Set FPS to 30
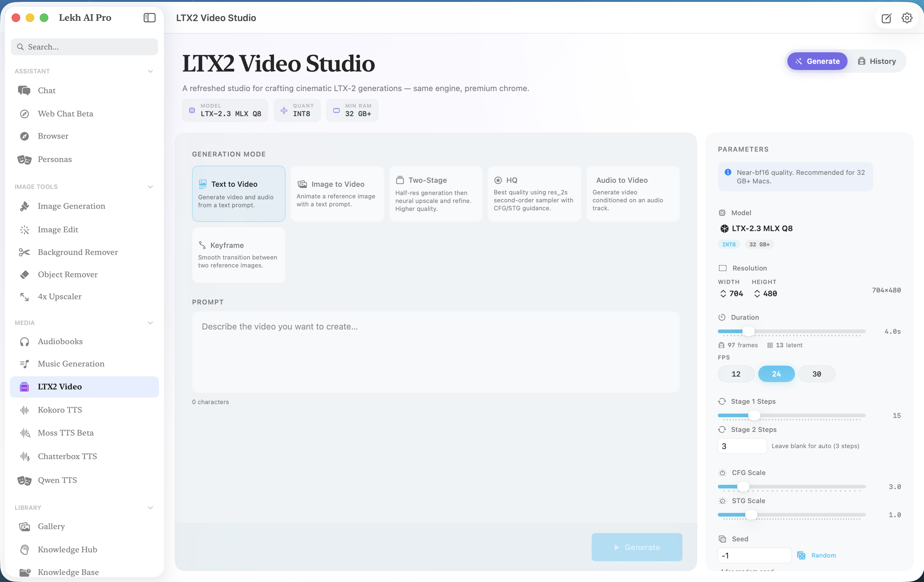This screenshot has width=924, height=582. coord(817,374)
